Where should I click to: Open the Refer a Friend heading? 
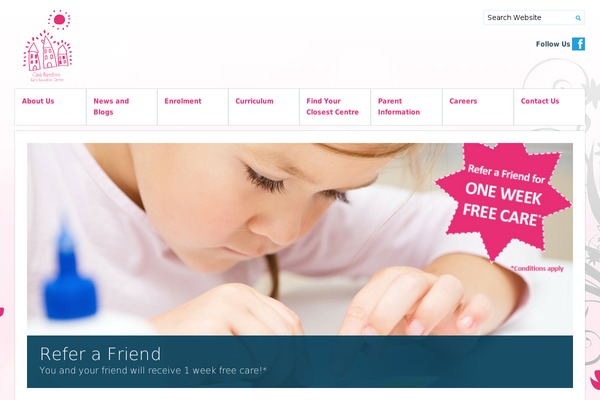click(100, 354)
